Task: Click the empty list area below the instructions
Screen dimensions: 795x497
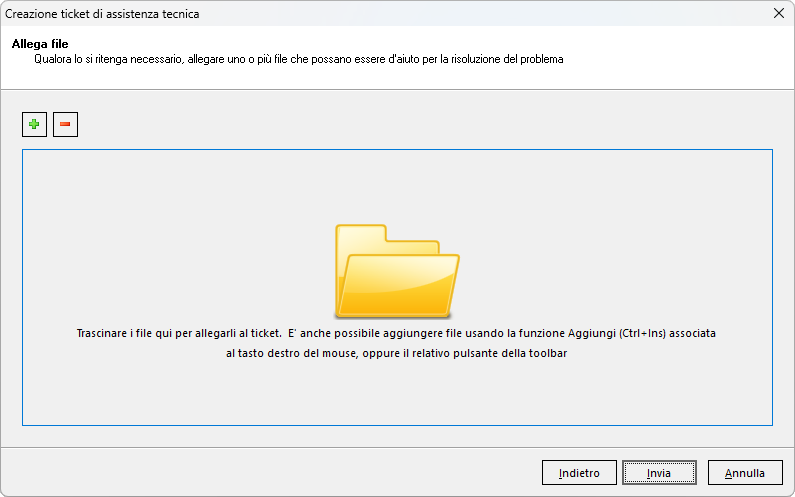Action: click(397, 395)
